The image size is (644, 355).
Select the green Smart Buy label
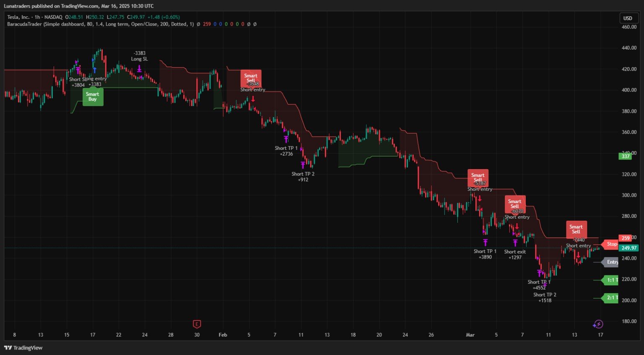[93, 97]
